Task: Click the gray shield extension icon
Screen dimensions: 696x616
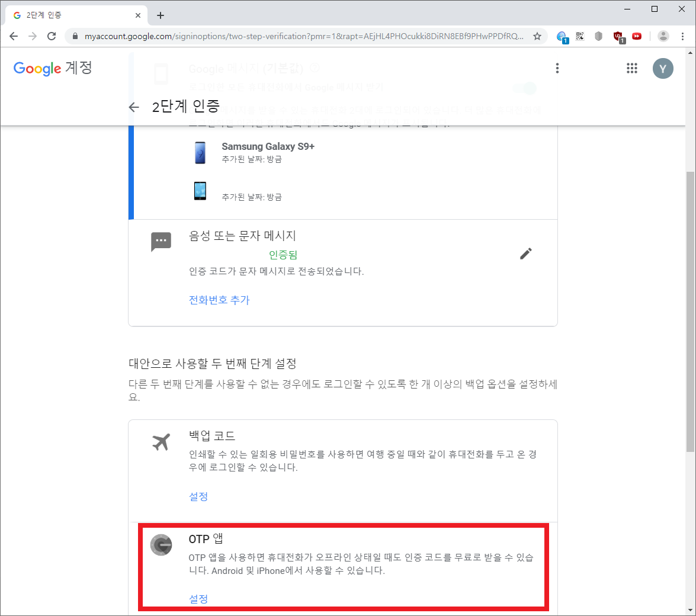Action: 598,36
